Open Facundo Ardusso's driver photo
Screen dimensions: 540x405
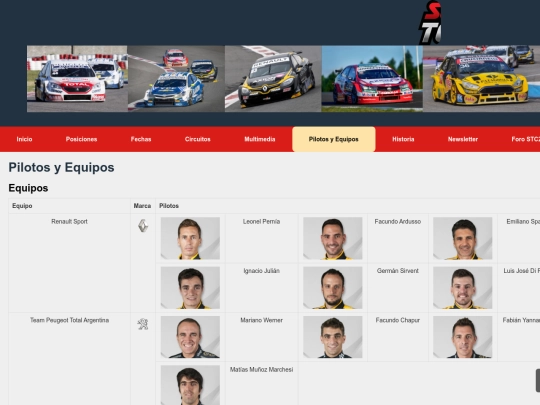[x=333, y=238]
